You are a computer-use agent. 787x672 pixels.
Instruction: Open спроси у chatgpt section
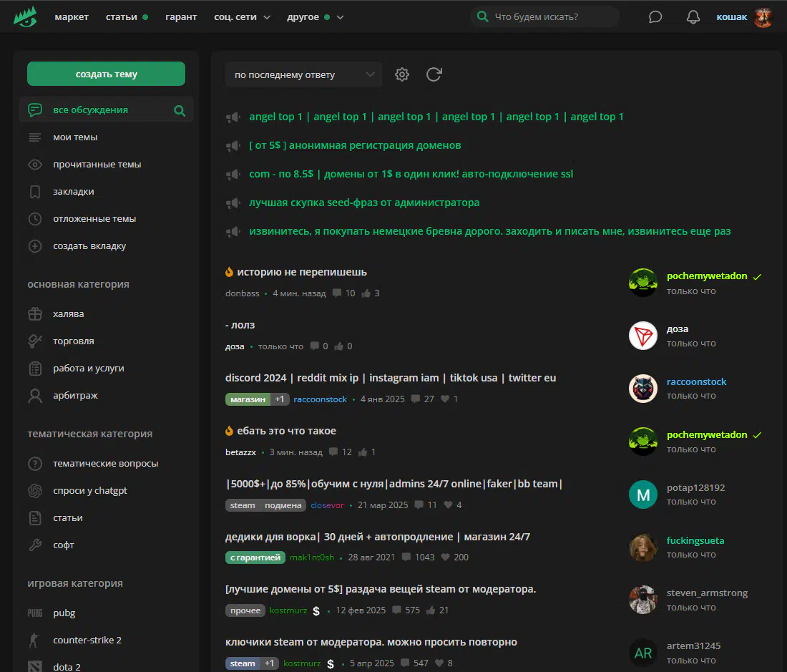pos(89,491)
